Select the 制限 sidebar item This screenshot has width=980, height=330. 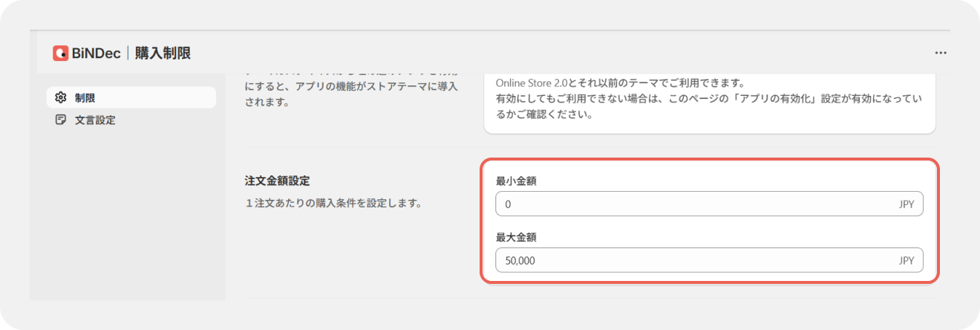131,97
